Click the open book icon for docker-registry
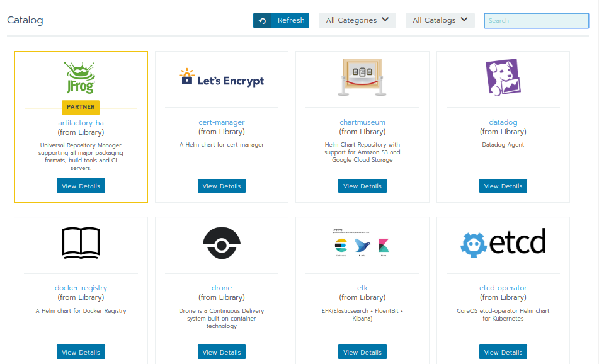This screenshot has width=599, height=364. [x=81, y=243]
